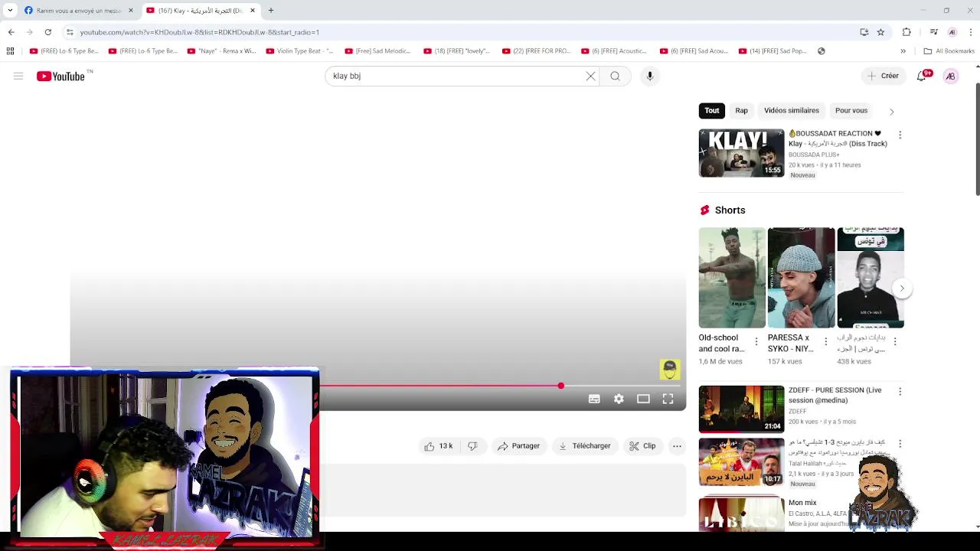Select the Vidéos similaires chip
Image resolution: width=980 pixels, height=551 pixels.
tap(792, 110)
